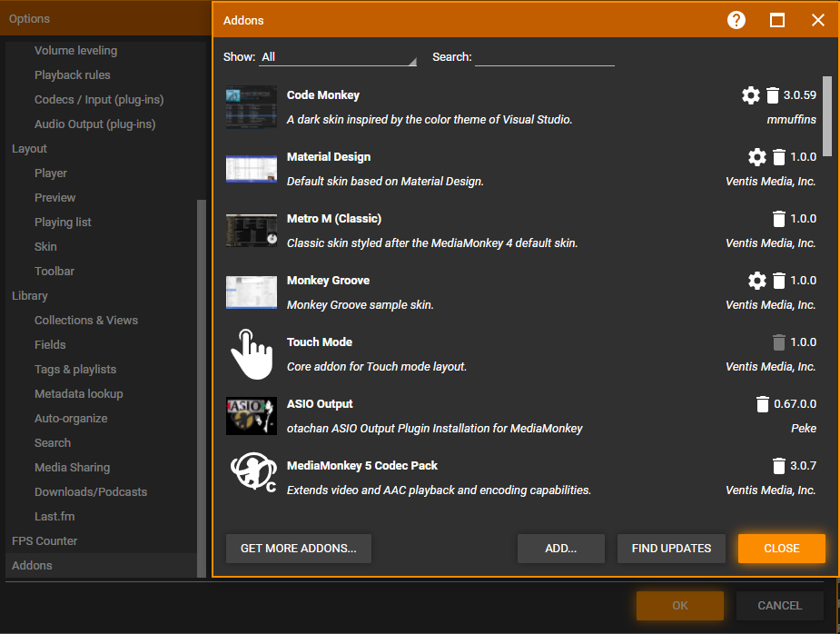Expand the Show filter dropdown

[337, 57]
